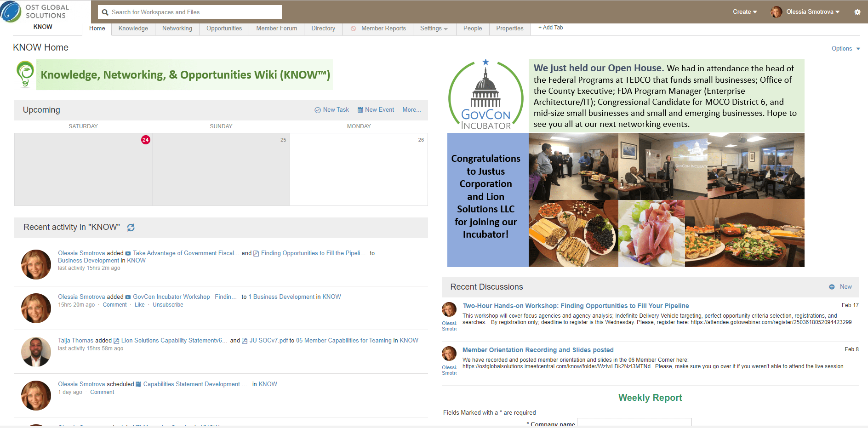The width and height of the screenshot is (868, 428).
Task: Click the New Event calendar icon
Action: [x=360, y=110]
